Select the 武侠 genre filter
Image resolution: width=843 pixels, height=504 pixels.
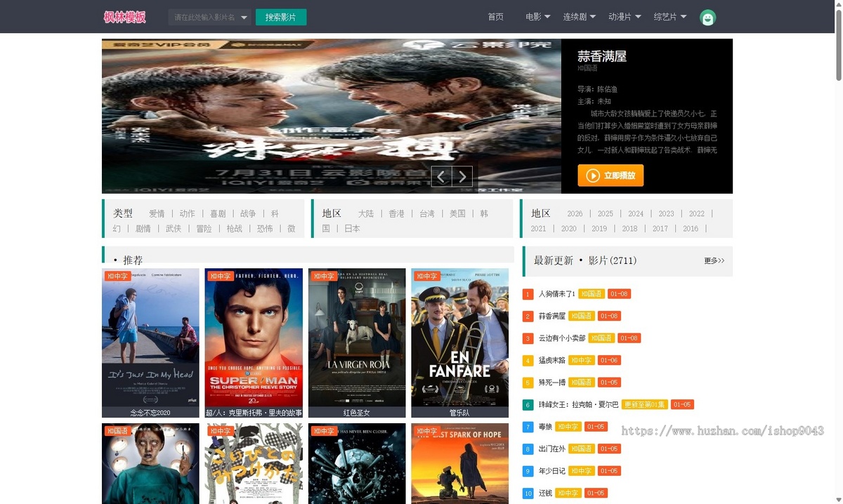[174, 229]
